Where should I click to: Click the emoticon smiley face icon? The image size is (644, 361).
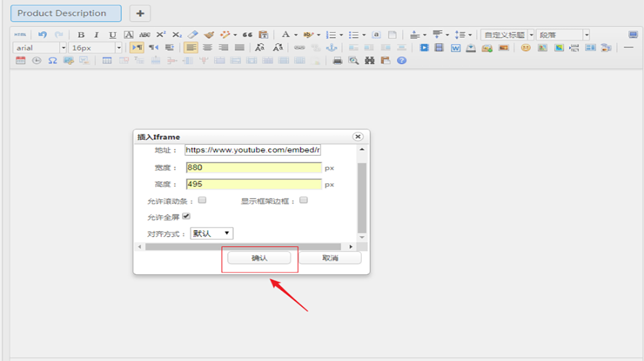(x=525, y=48)
